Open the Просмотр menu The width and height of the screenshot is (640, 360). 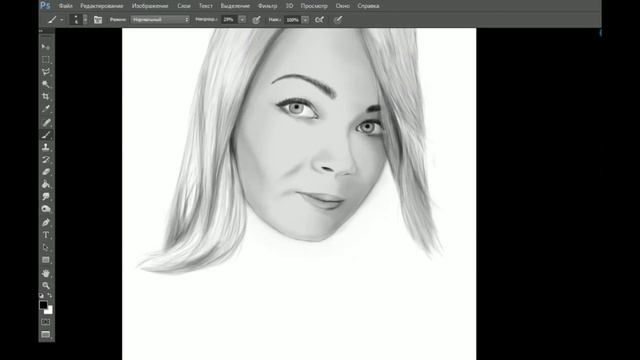(x=314, y=6)
